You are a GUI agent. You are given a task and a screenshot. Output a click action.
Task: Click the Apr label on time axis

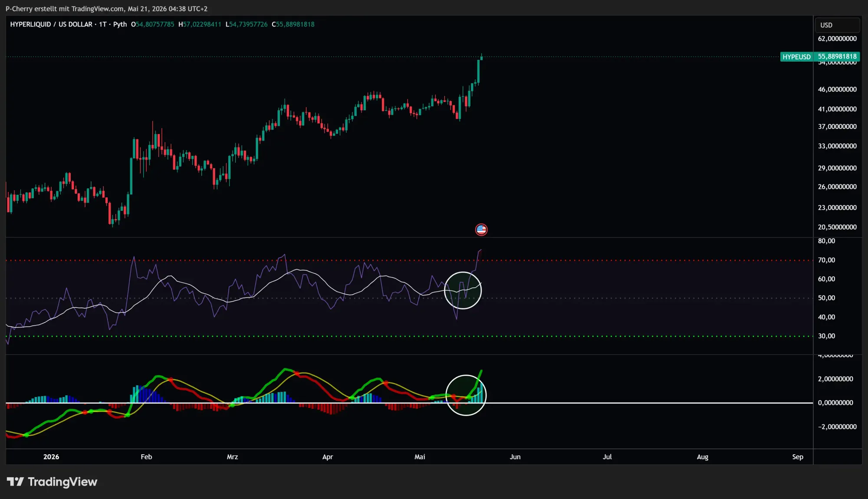(x=328, y=457)
